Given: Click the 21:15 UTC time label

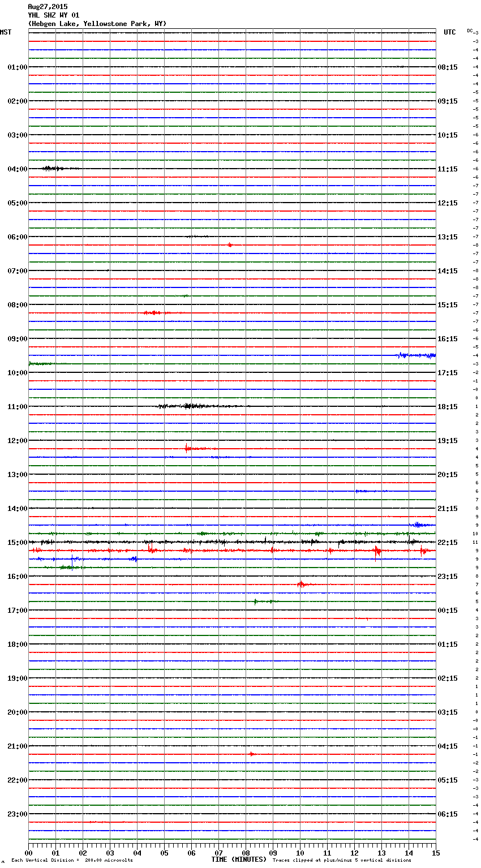Looking at the screenshot, I should pyautogui.click(x=448, y=509).
